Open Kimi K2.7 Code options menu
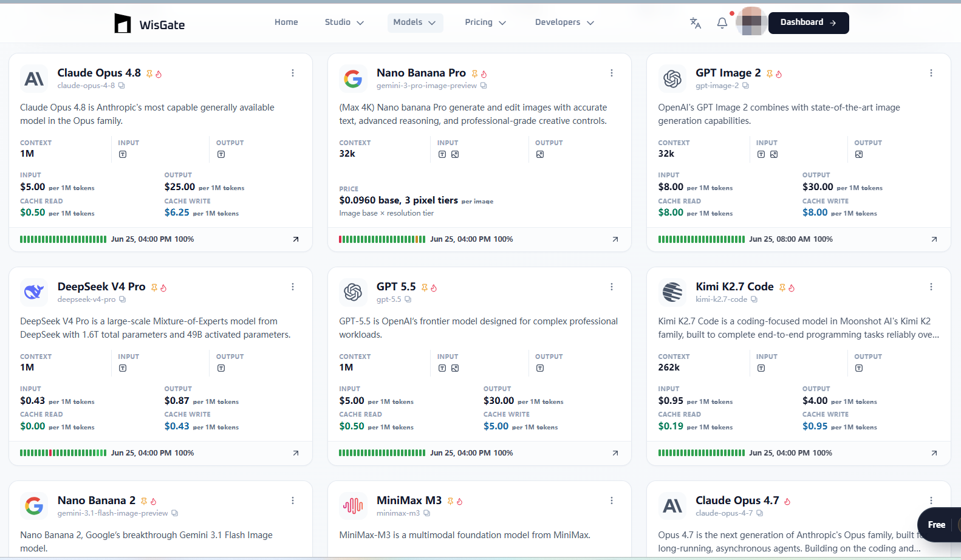Image resolution: width=961 pixels, height=560 pixels. (x=931, y=287)
